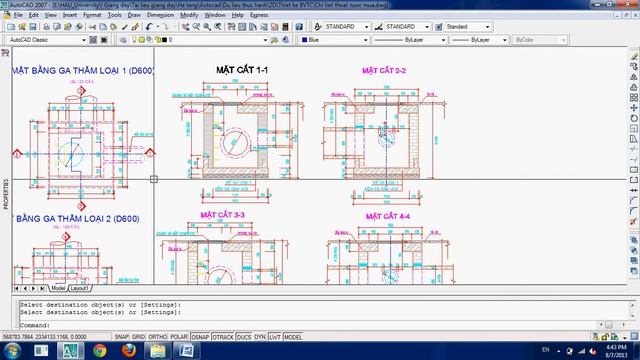This screenshot has width=640, height=360.
Task: Open the Draw menu
Action: click(134, 15)
